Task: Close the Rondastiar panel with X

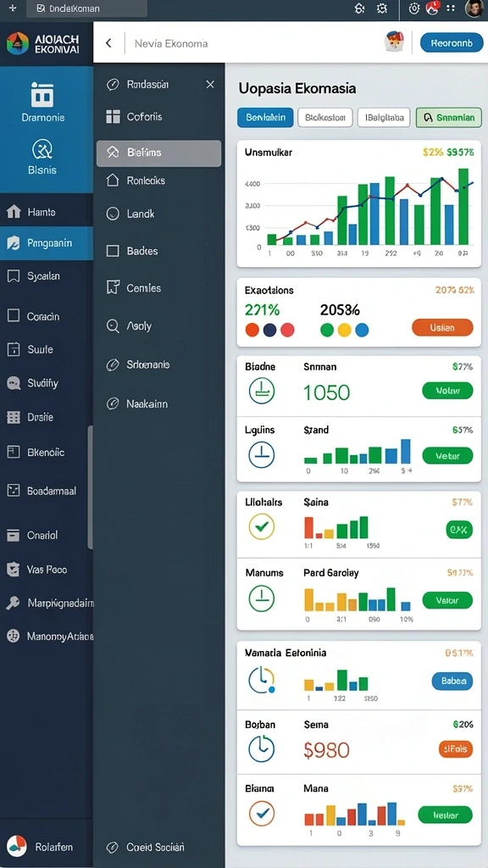Action: (210, 84)
